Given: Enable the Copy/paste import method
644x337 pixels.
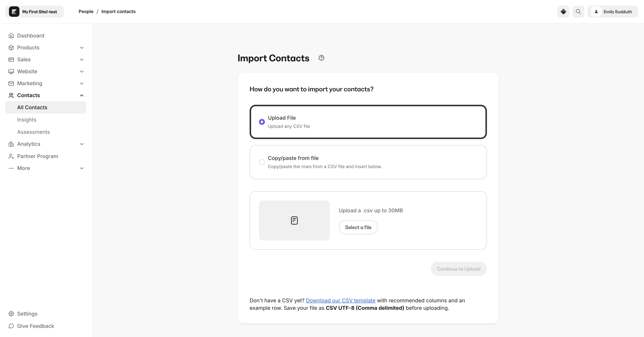Looking at the screenshot, I should click(x=262, y=162).
